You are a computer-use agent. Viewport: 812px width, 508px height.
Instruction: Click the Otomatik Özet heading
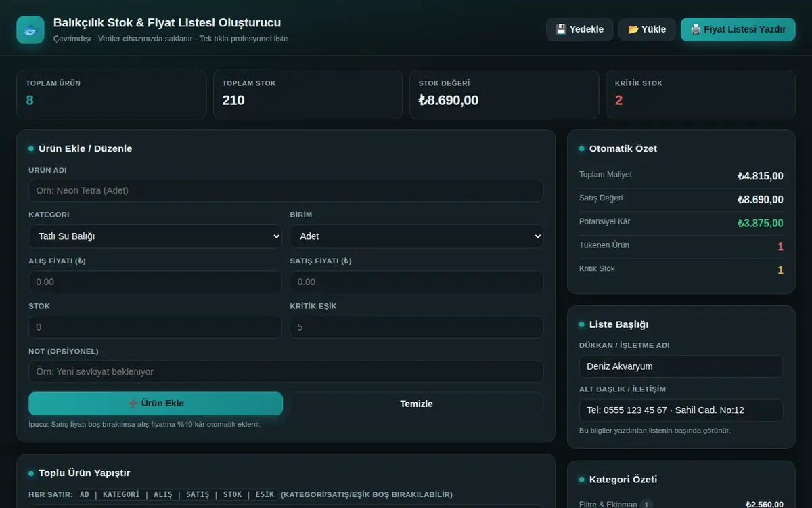tap(623, 148)
